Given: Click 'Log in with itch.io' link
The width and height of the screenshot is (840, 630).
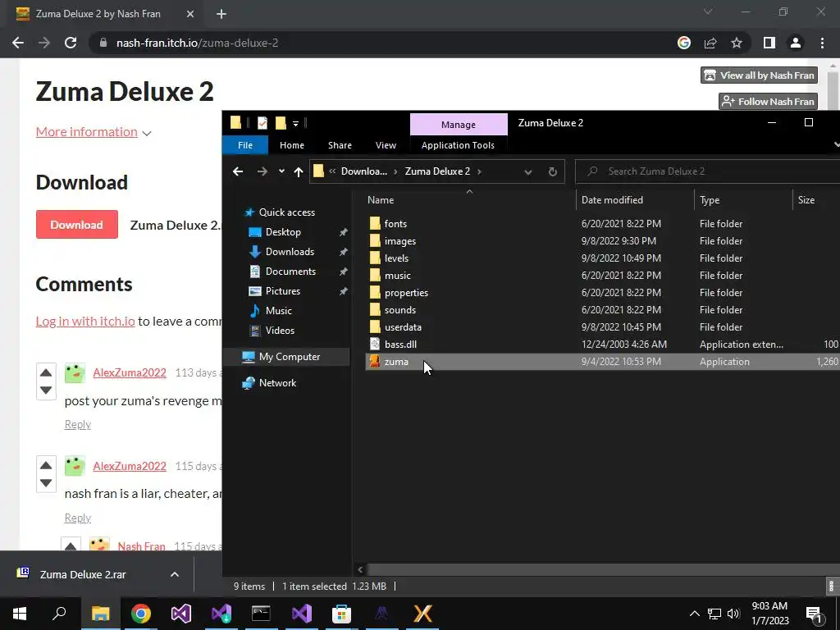Looking at the screenshot, I should 85,321.
